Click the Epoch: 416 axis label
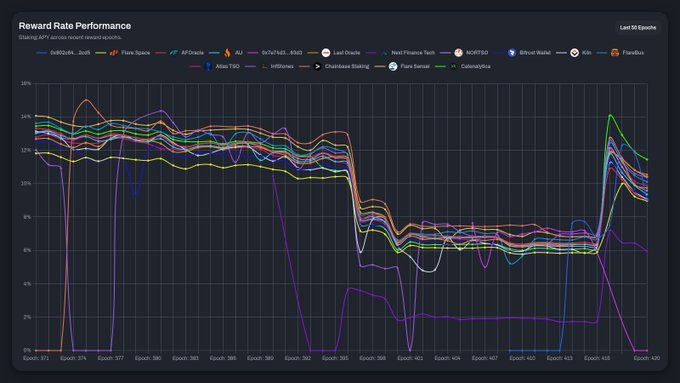 pyautogui.click(x=597, y=358)
